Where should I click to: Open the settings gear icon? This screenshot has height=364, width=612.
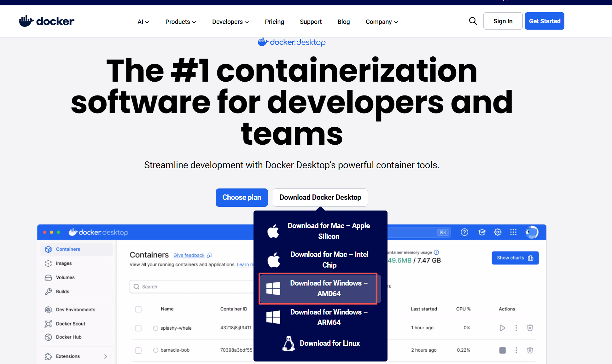498,232
